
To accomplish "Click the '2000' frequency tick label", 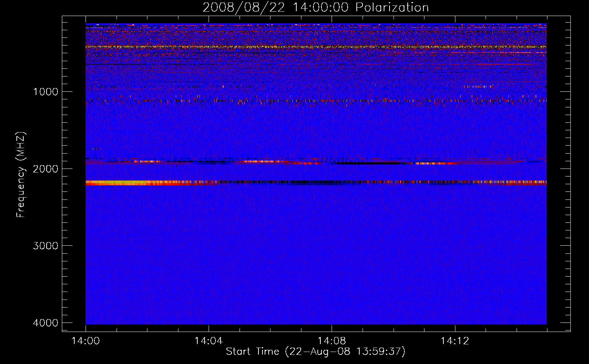I will 46,169.
